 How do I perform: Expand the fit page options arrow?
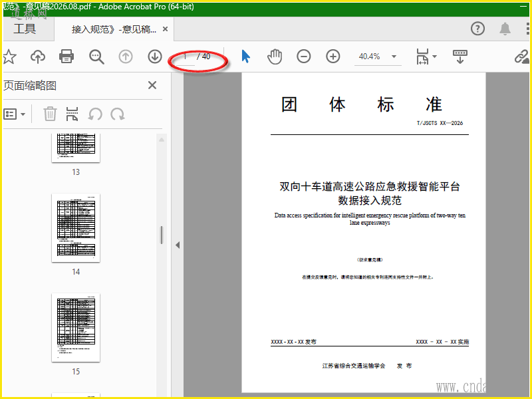coord(435,57)
